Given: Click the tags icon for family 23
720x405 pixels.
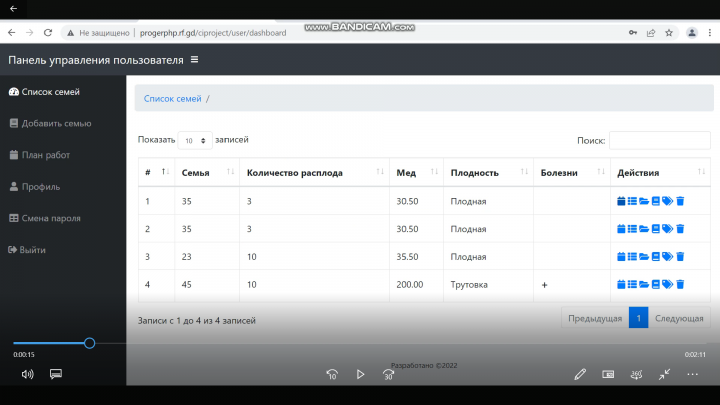Looking at the screenshot, I should [x=668, y=257].
